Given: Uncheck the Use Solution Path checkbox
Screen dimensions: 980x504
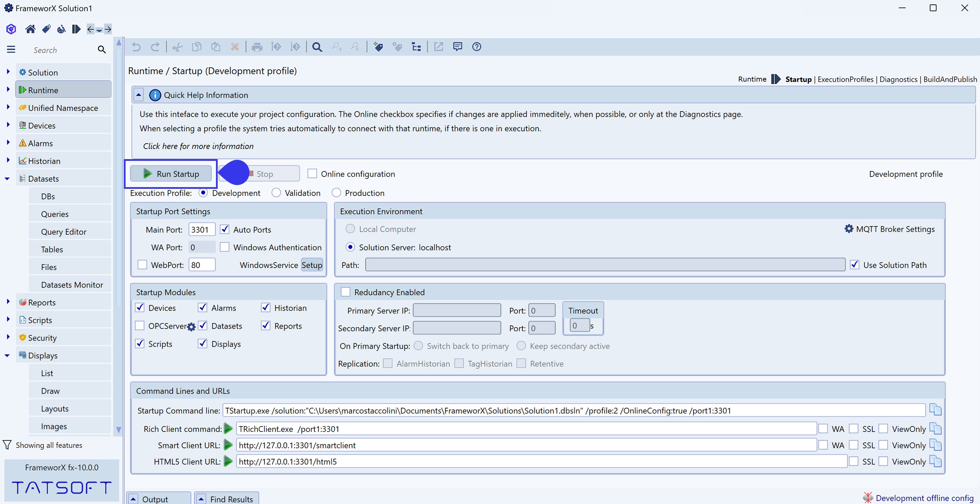Looking at the screenshot, I should coord(854,265).
